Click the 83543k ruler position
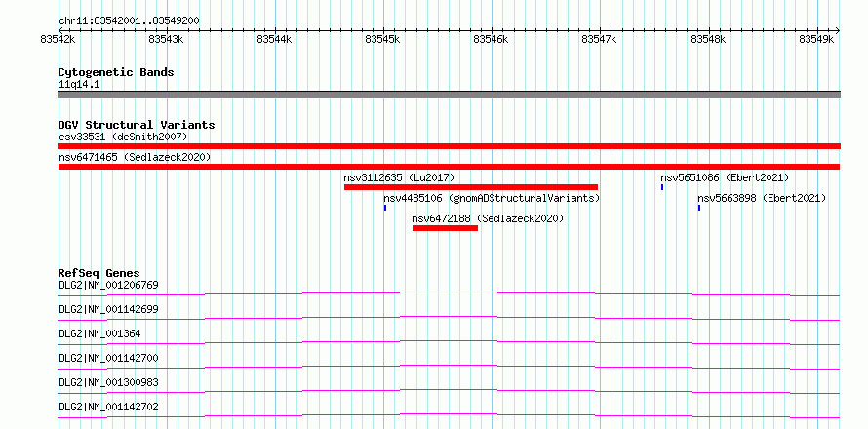Image resolution: width=868 pixels, height=429 pixels. click(166, 39)
